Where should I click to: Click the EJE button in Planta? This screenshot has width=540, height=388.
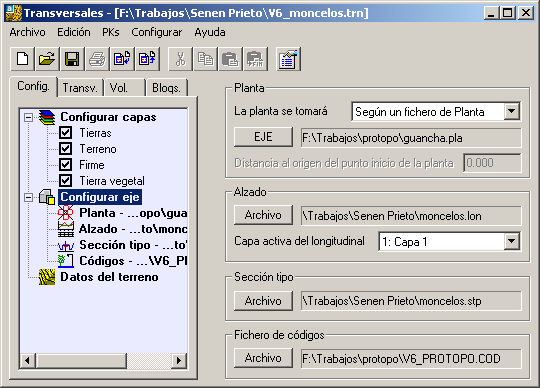tap(263, 137)
